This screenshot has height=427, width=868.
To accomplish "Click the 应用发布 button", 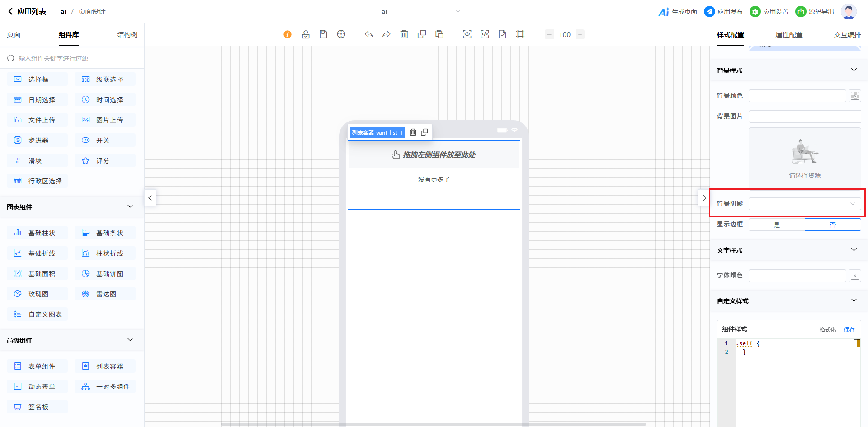I will (723, 12).
